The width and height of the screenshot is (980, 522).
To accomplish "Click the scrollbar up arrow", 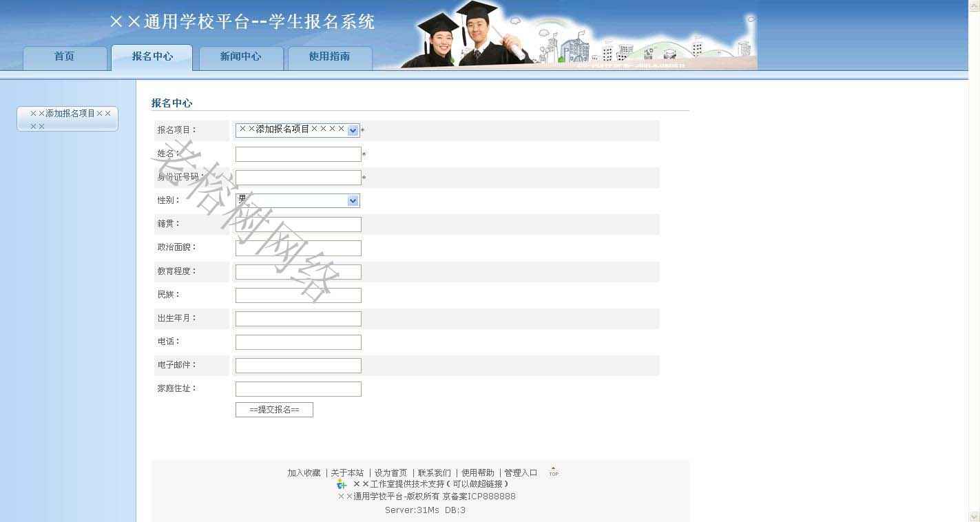I will coord(974,6).
